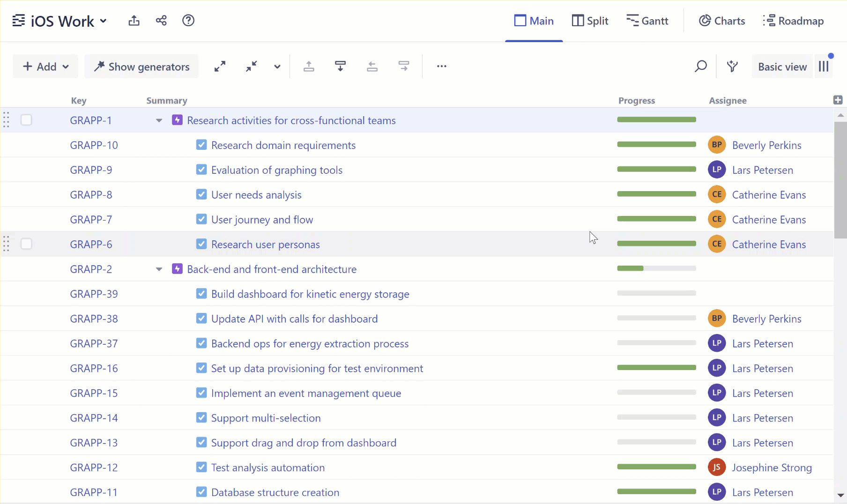
Task: Open the iOS Work structure dropdown
Action: point(103,21)
